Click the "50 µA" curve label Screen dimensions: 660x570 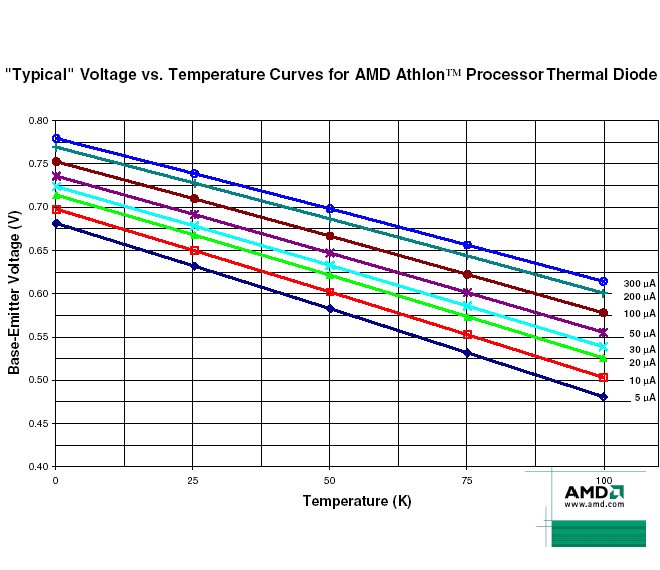(642, 333)
